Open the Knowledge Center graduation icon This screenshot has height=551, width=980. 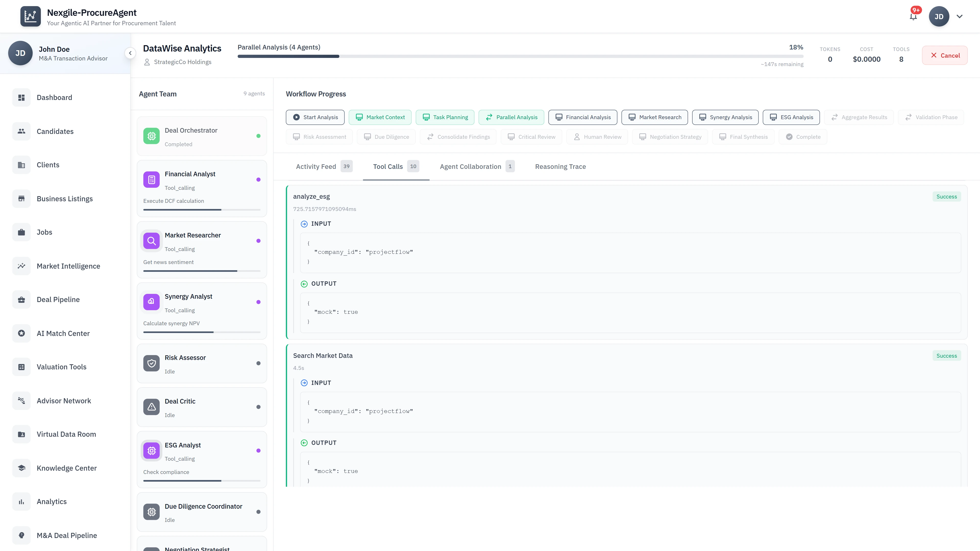coord(21,468)
